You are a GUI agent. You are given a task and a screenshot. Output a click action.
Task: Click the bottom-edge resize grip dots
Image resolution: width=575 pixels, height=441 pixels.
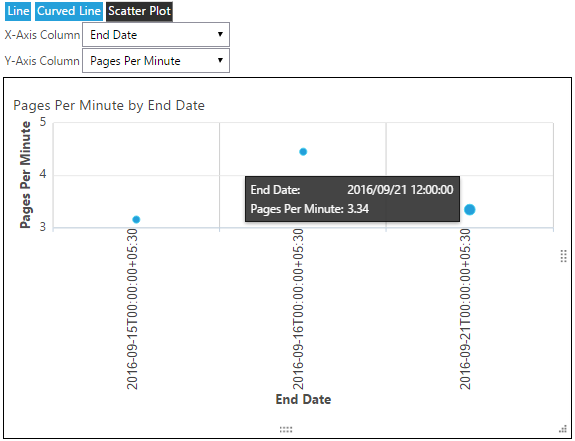click(286, 430)
